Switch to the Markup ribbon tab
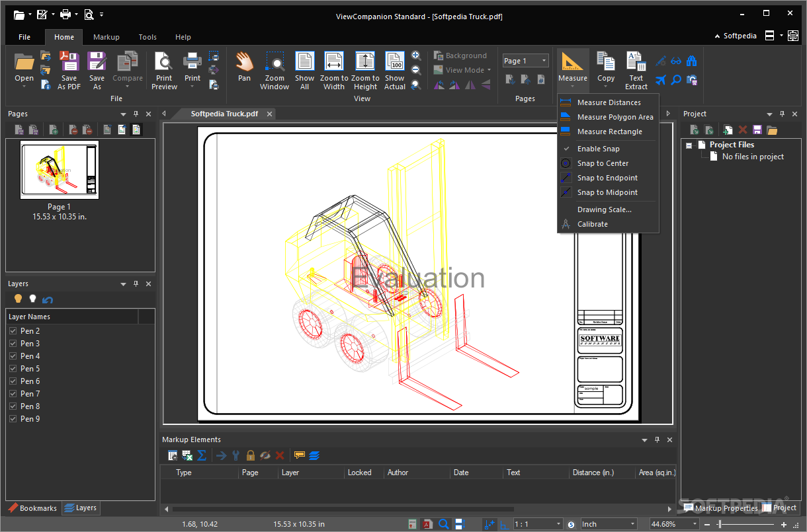Image resolution: width=807 pixels, height=532 pixels. (x=106, y=37)
